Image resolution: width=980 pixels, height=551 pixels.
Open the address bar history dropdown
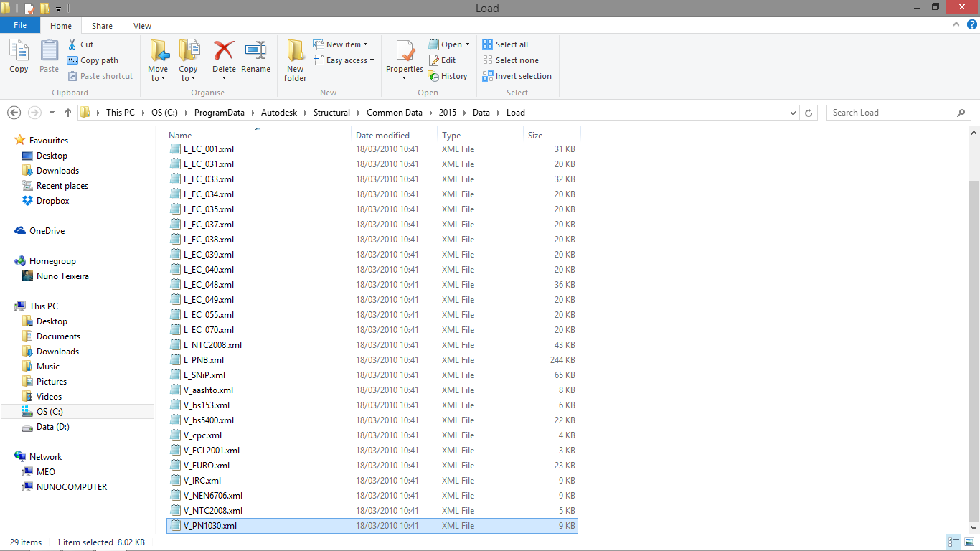(x=793, y=112)
